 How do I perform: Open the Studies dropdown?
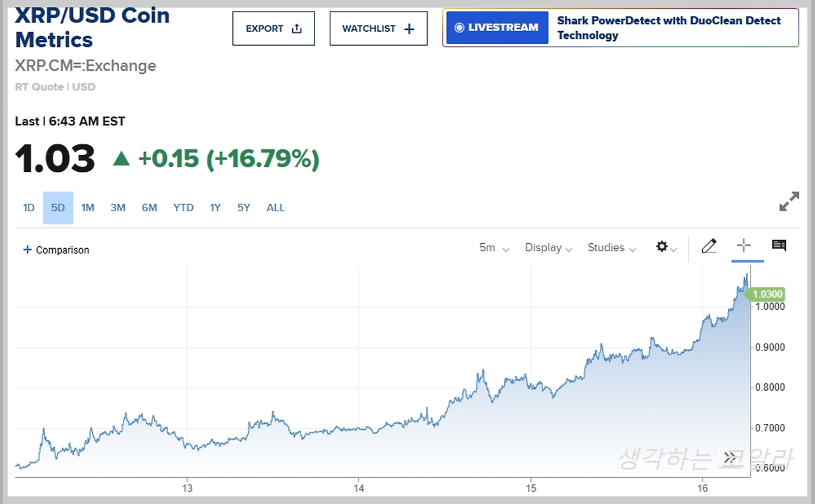coord(611,248)
